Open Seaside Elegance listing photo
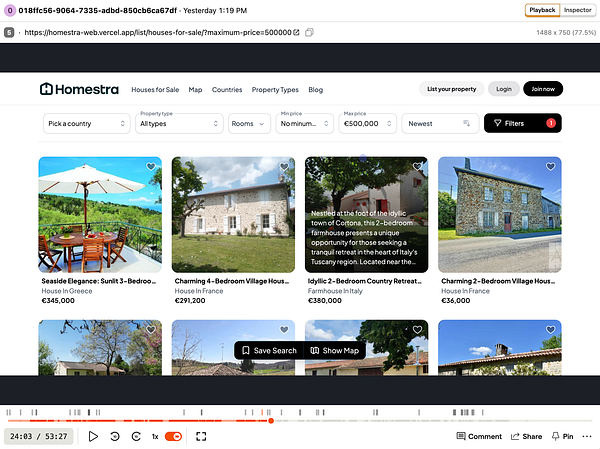This screenshot has width=600, height=449. pyautogui.click(x=100, y=215)
